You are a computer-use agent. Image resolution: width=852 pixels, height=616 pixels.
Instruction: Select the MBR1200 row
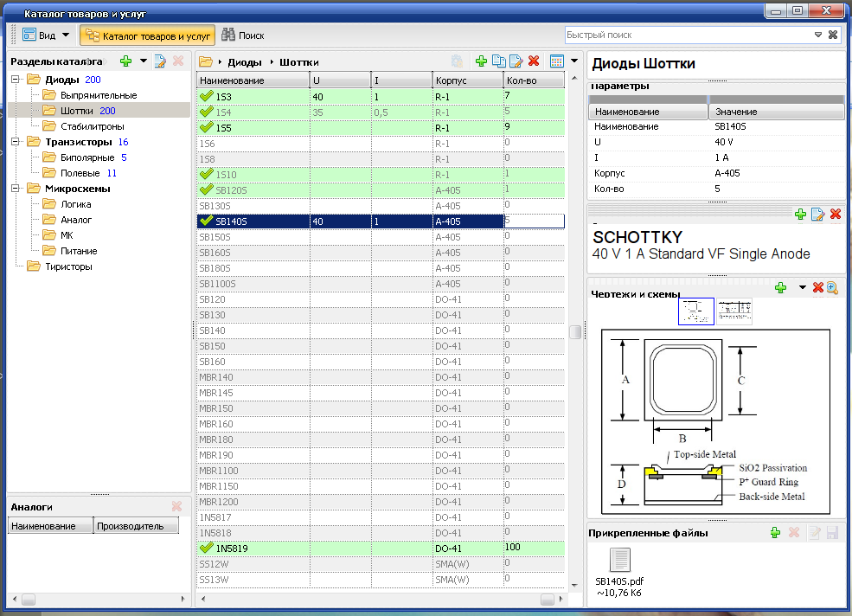(381, 502)
